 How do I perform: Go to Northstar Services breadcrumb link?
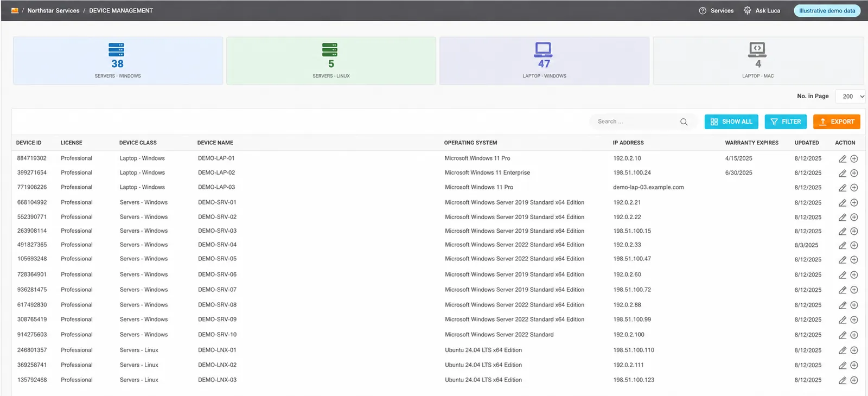click(53, 10)
